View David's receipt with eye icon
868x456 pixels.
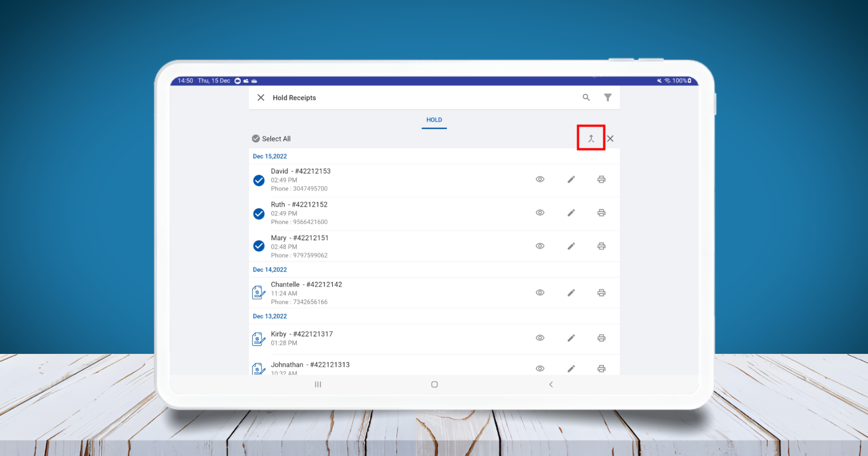point(540,179)
